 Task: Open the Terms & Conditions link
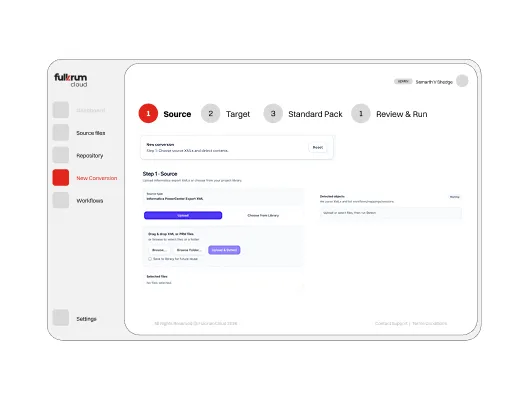click(x=430, y=324)
